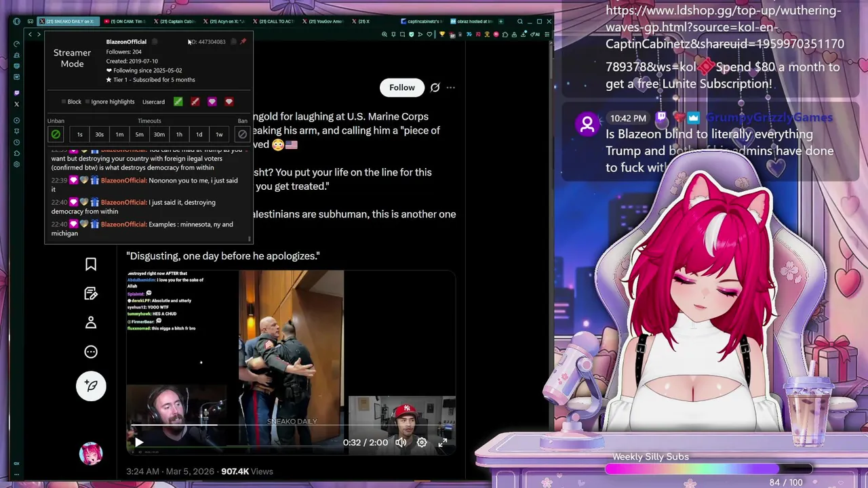
Task: Select BlazeonOfficial name in last chat message
Action: (123, 224)
